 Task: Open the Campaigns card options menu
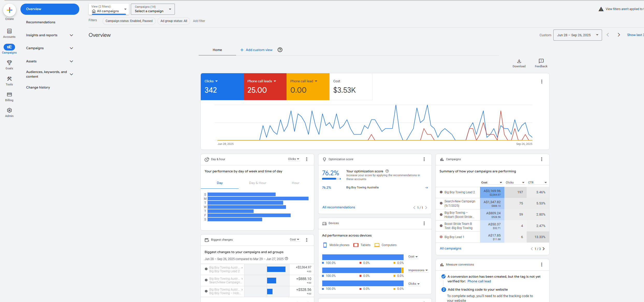coord(541,159)
